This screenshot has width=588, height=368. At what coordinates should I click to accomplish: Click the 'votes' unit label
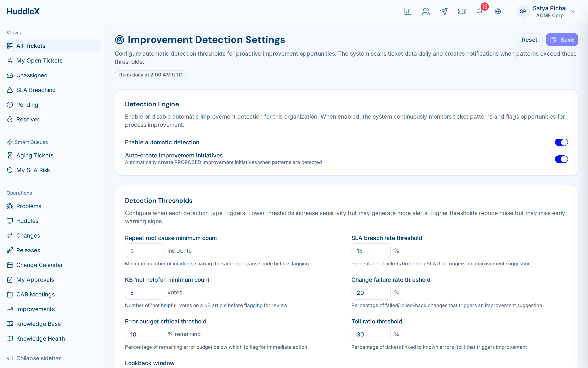tap(175, 293)
